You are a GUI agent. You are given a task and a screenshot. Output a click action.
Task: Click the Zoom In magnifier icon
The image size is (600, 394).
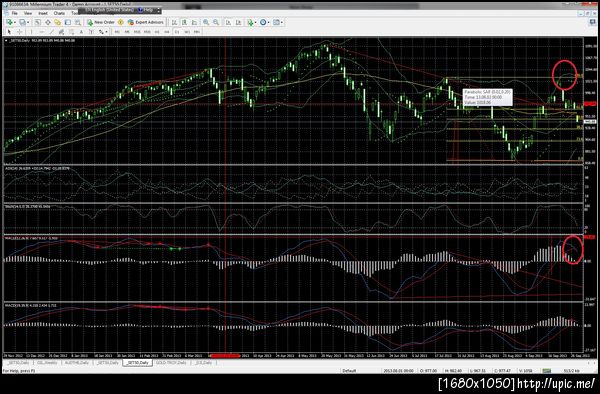coord(206,22)
